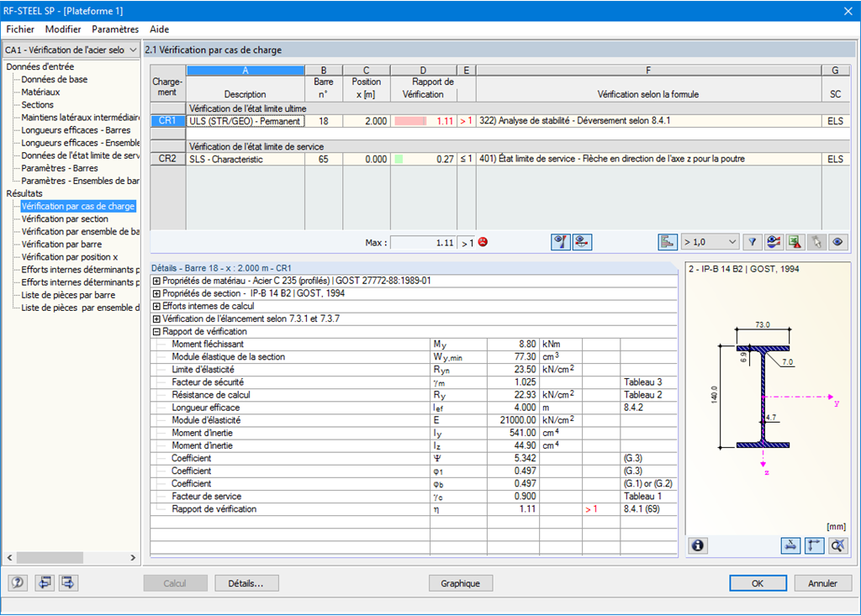Select Vérification par position x item
The width and height of the screenshot is (861, 616).
[69, 257]
